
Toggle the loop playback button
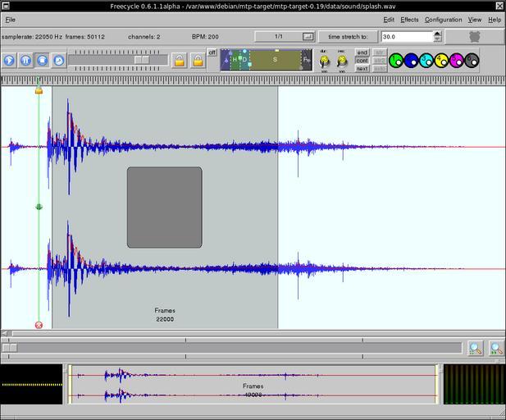click(x=58, y=60)
